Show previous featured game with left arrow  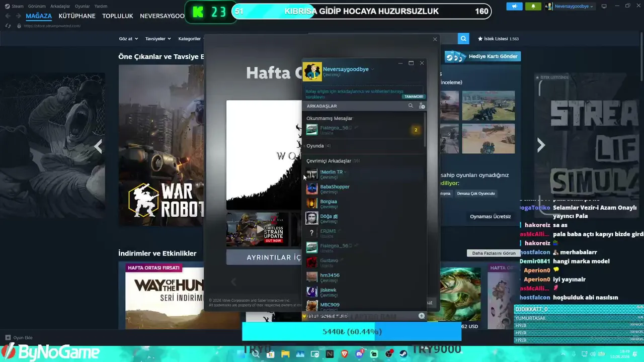pyautogui.click(x=98, y=147)
